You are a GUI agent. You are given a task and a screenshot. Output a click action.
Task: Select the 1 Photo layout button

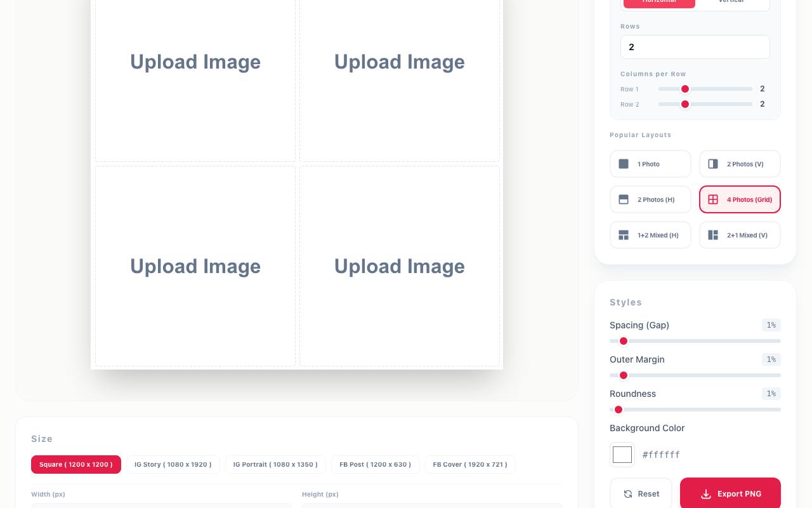coord(650,164)
